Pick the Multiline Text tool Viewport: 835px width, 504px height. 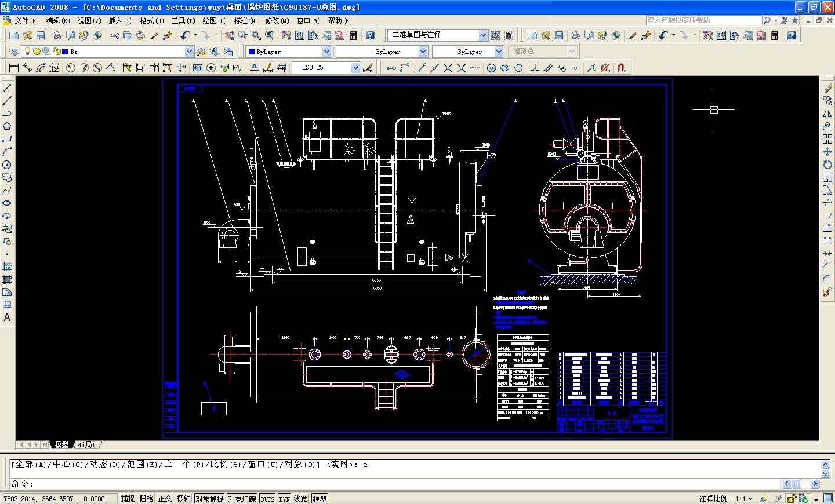(7, 317)
